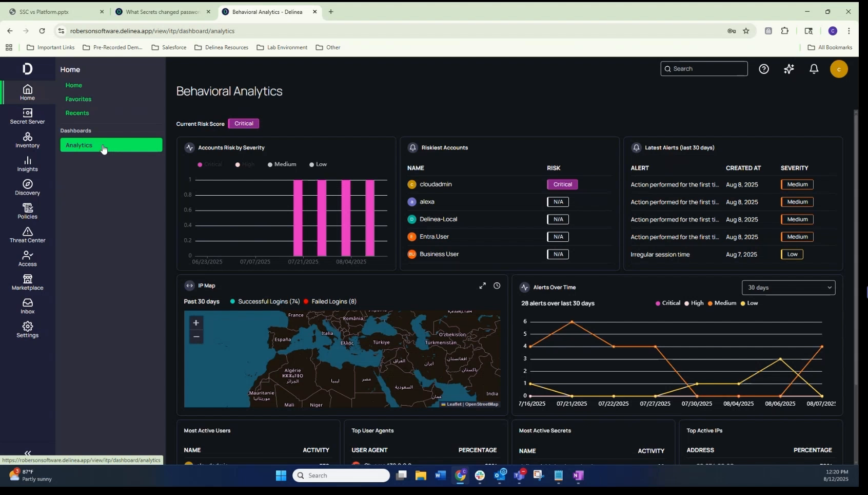
Task: Open the help question mark icon
Action: point(764,68)
